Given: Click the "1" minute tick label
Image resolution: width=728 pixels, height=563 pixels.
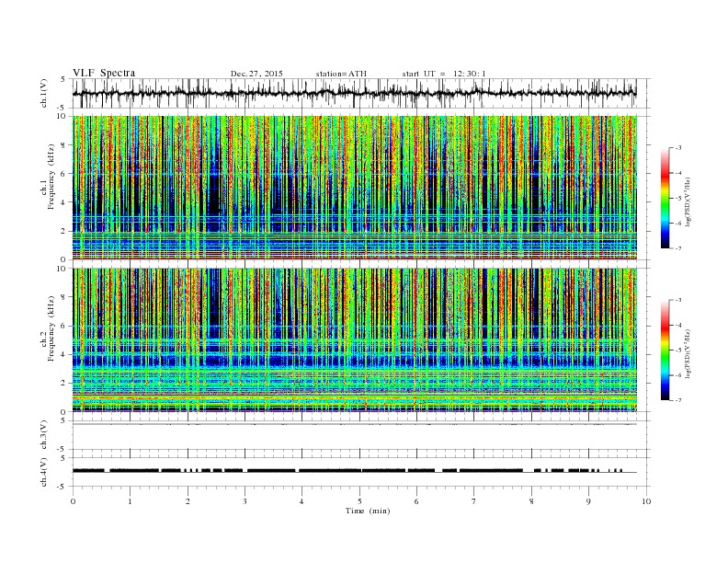Looking at the screenshot, I should tap(130, 501).
